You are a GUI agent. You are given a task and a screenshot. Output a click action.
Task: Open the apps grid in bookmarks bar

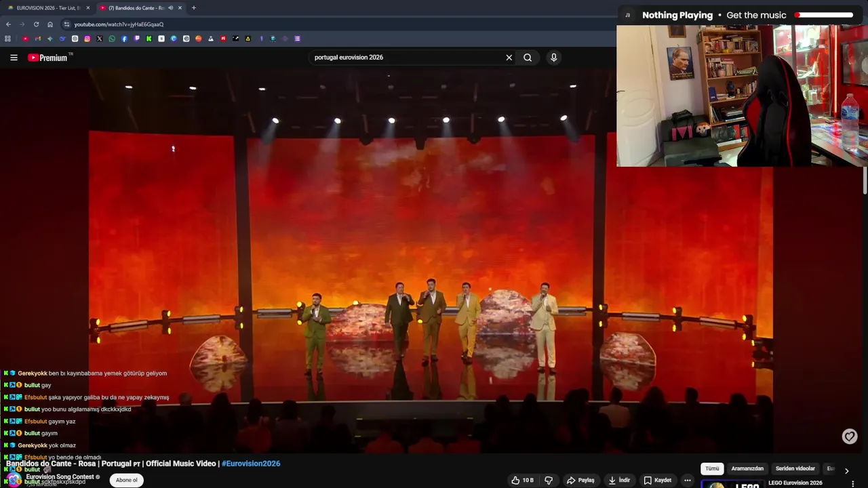click(x=7, y=39)
